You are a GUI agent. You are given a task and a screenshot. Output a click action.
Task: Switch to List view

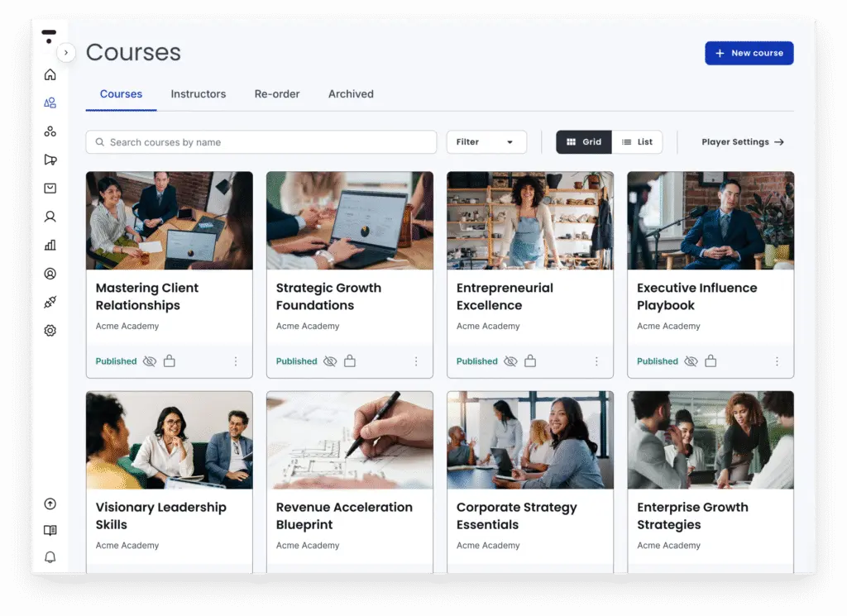(x=637, y=141)
